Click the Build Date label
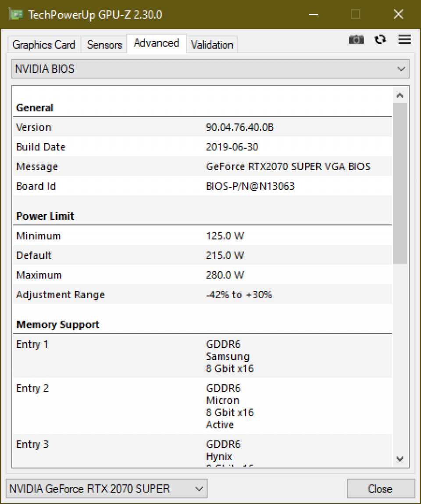This screenshot has width=421, height=504. pyautogui.click(x=40, y=147)
